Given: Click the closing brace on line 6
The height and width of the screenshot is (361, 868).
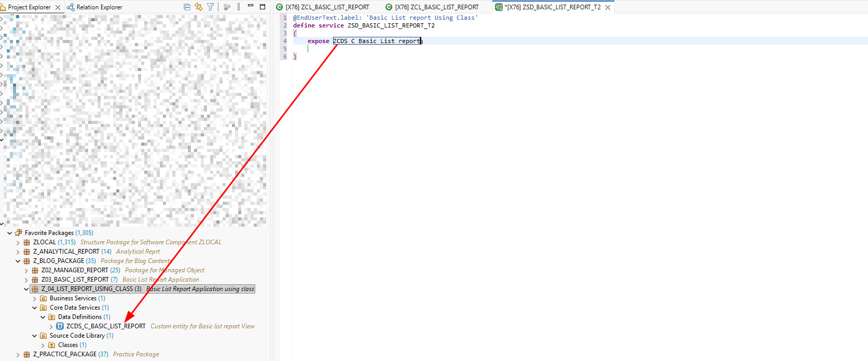Looking at the screenshot, I should (295, 57).
